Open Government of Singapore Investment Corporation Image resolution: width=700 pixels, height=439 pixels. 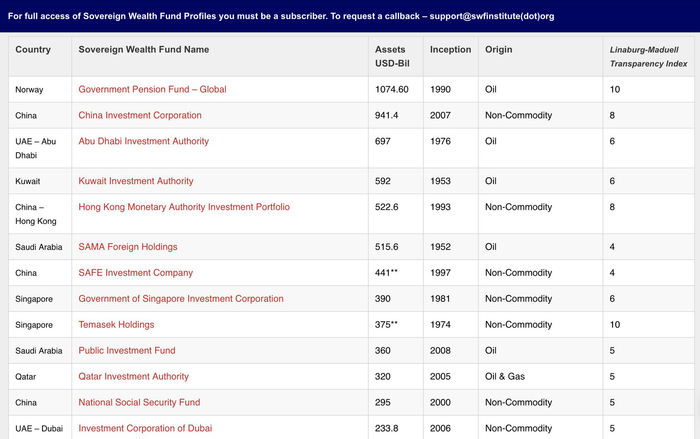tap(181, 299)
